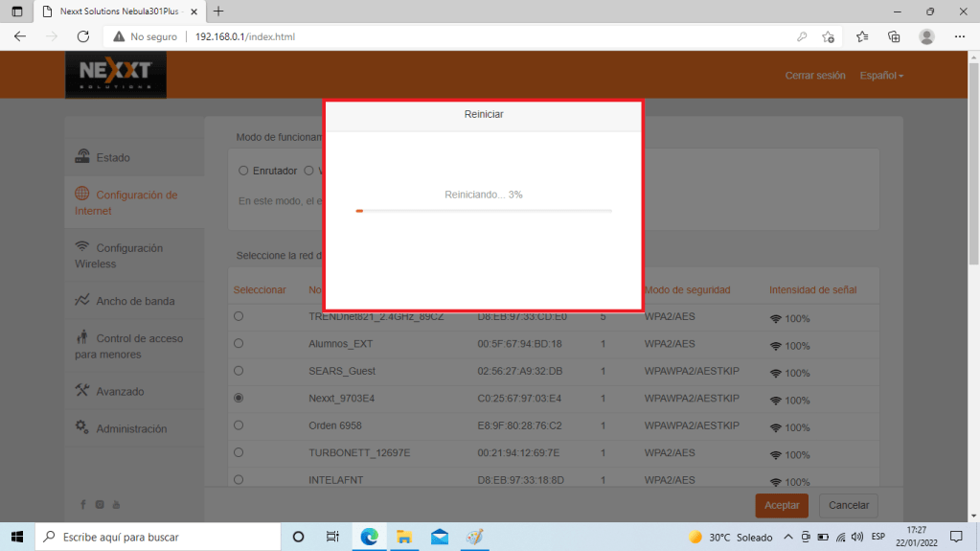This screenshot has height=551, width=980.
Task: Open Microsoft Edge from taskbar
Action: click(x=369, y=537)
